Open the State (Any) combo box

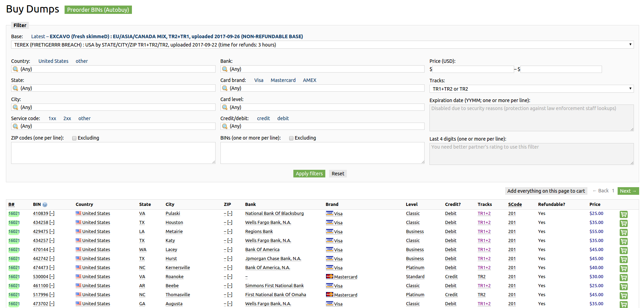point(113,88)
